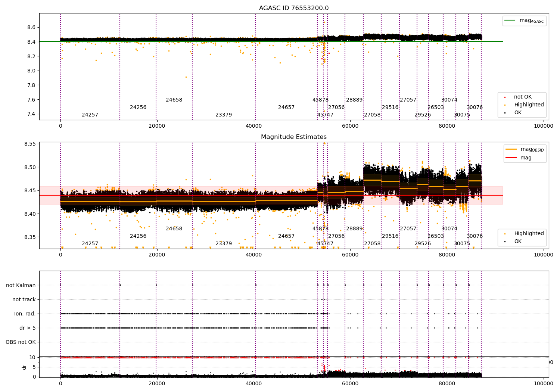
Task: Click the OBSID label 24658 in the top panel
Action: coord(174,100)
